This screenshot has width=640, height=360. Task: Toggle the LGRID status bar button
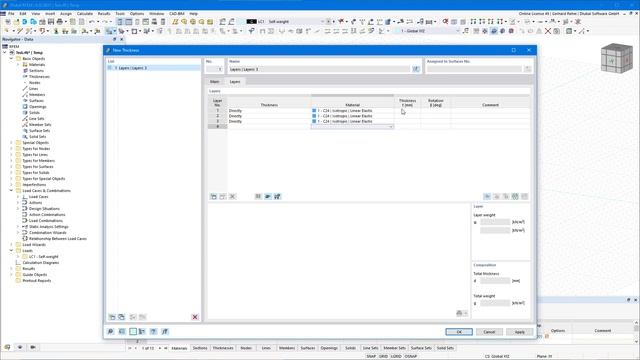[396, 356]
